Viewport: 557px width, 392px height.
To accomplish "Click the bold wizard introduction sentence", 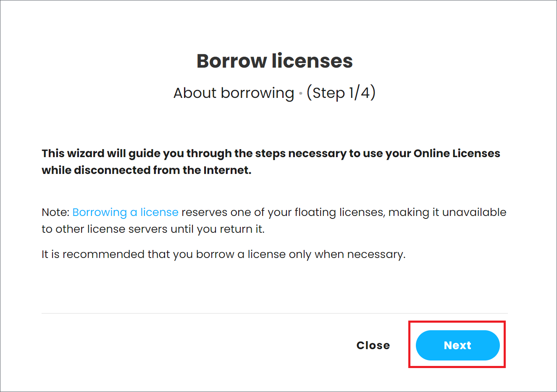I will pyautogui.click(x=271, y=162).
